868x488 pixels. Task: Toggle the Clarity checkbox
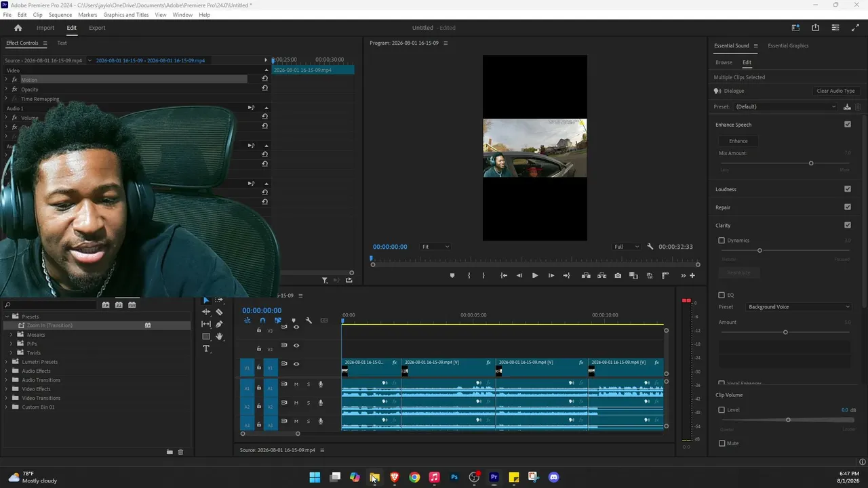pyautogui.click(x=848, y=225)
